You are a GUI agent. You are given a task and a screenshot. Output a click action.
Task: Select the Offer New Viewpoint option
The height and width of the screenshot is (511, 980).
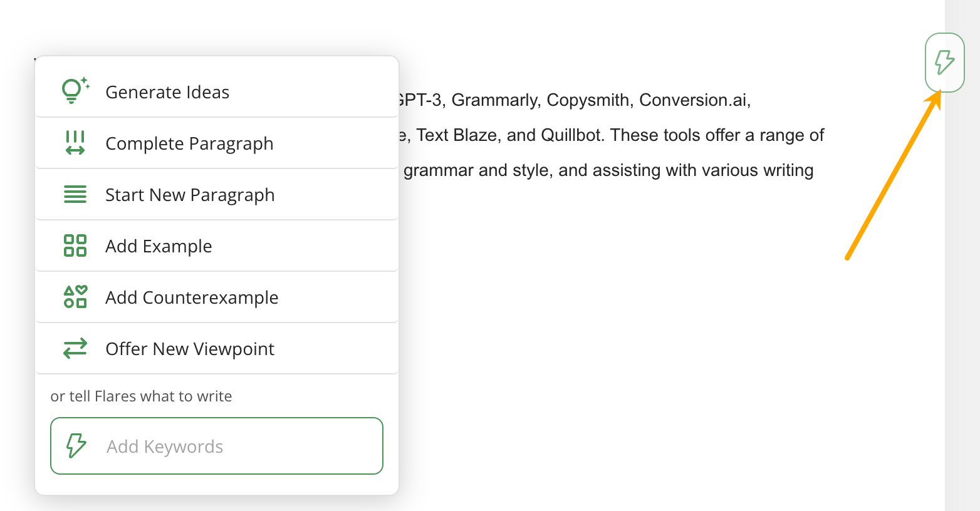[190, 349]
